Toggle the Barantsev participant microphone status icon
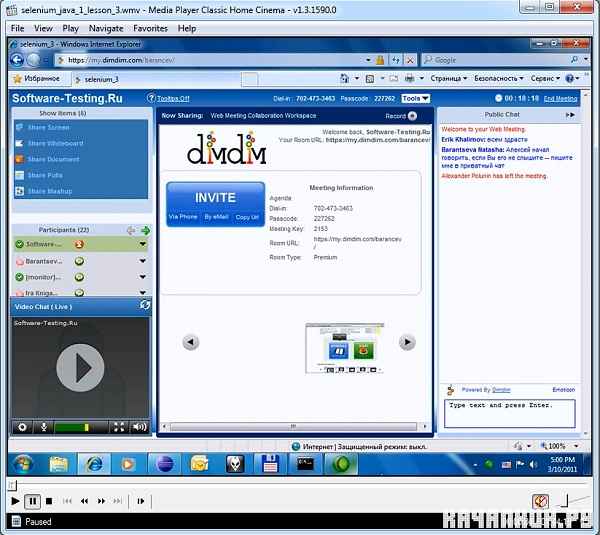Viewport: 600px width, 535px height. (79, 261)
